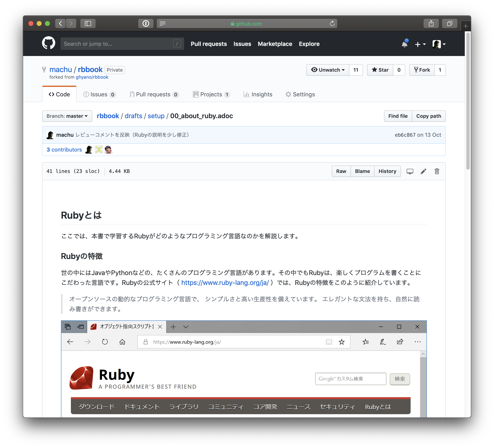View the 11 watchers count

(x=356, y=70)
